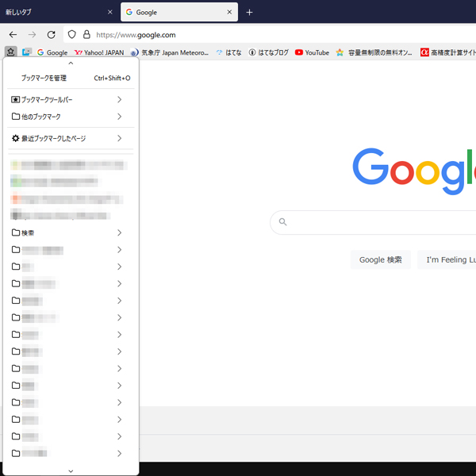Expand 最近ブックマークしたページ submenu
The width and height of the screenshot is (476, 476).
pyautogui.click(x=71, y=138)
